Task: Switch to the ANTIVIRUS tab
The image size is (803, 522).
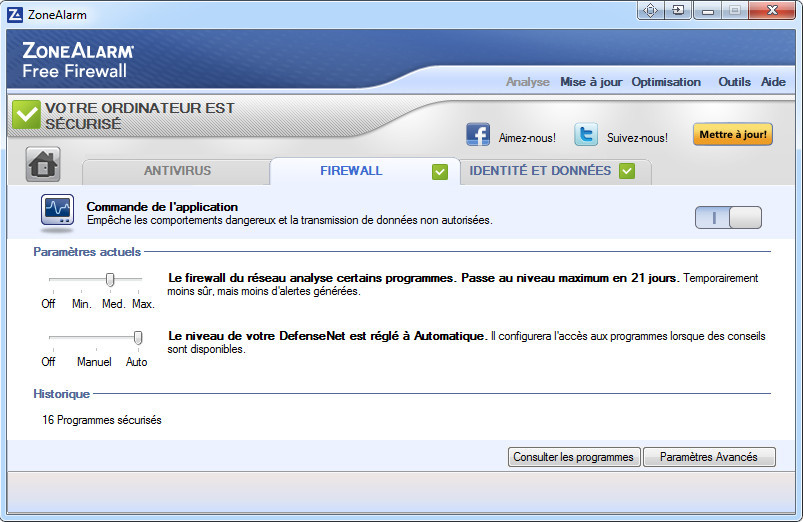Action: point(177,171)
